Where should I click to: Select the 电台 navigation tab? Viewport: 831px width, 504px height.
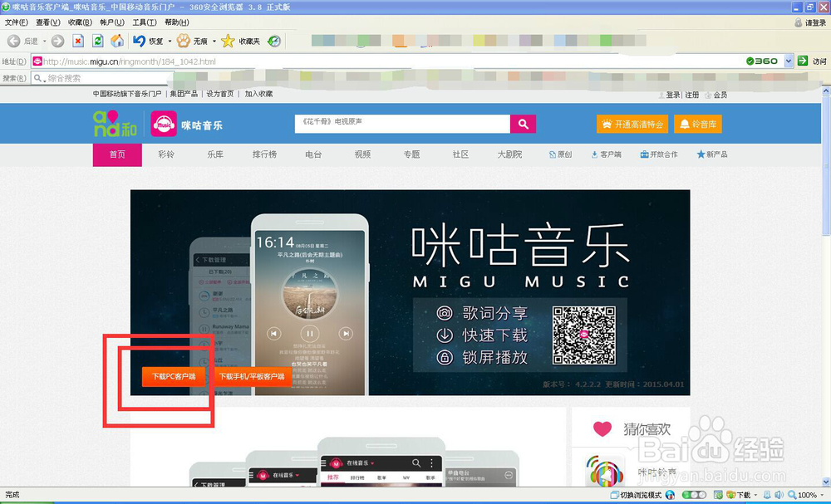[313, 154]
